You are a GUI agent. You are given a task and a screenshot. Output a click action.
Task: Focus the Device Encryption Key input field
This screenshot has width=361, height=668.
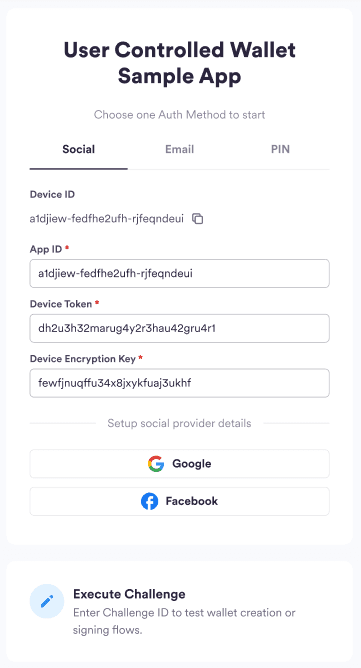point(179,383)
